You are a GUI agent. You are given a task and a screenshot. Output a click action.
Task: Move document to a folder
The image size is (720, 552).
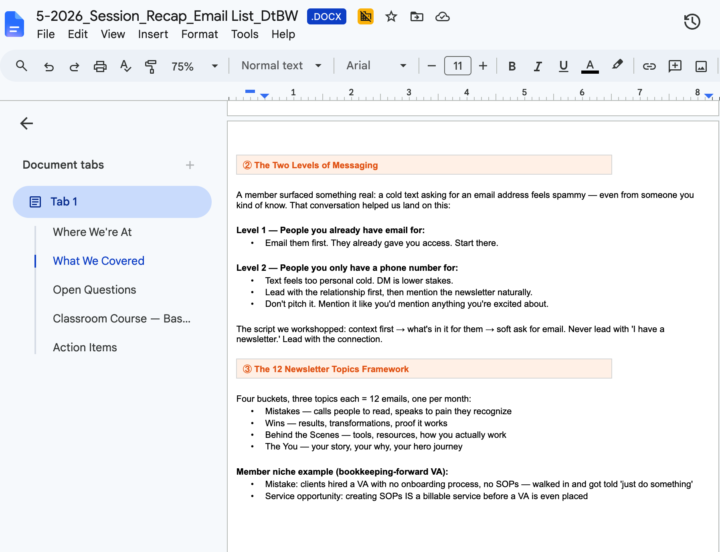point(416,17)
